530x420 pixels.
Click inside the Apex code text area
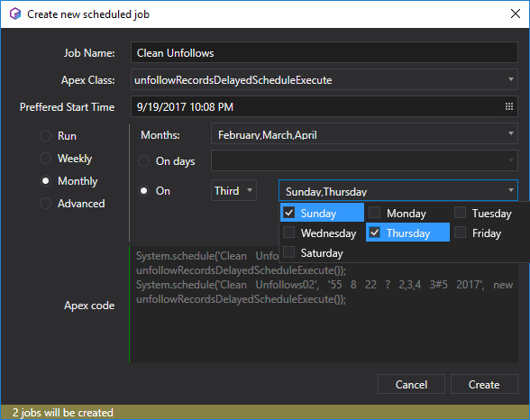324,305
